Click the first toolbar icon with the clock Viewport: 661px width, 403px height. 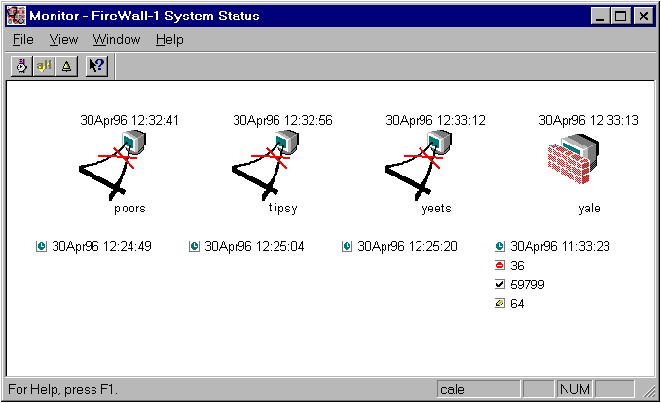(21, 65)
